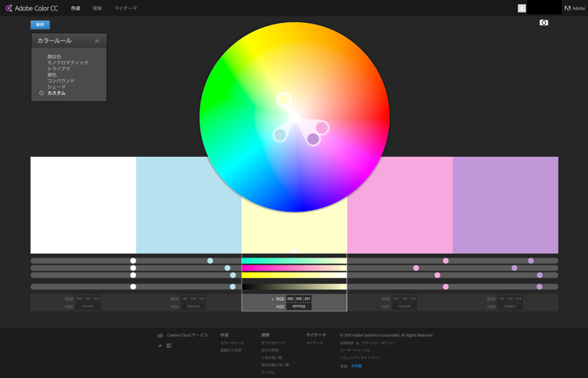Click the HEX field showing FFFFC9

299,307
